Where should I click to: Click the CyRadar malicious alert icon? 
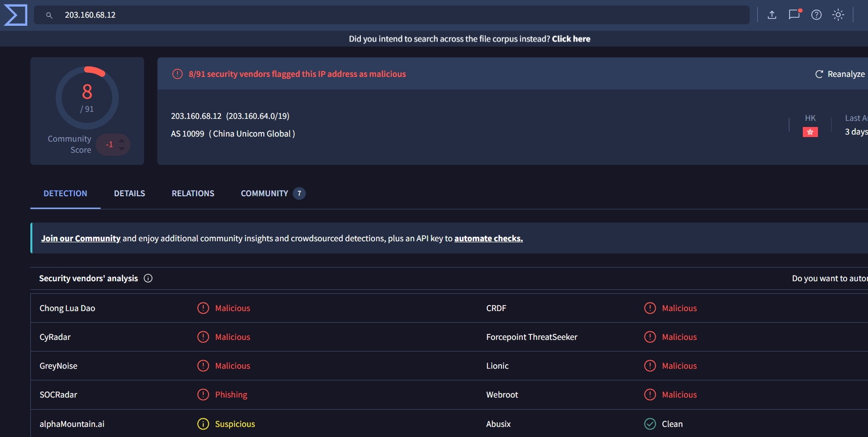(x=203, y=337)
